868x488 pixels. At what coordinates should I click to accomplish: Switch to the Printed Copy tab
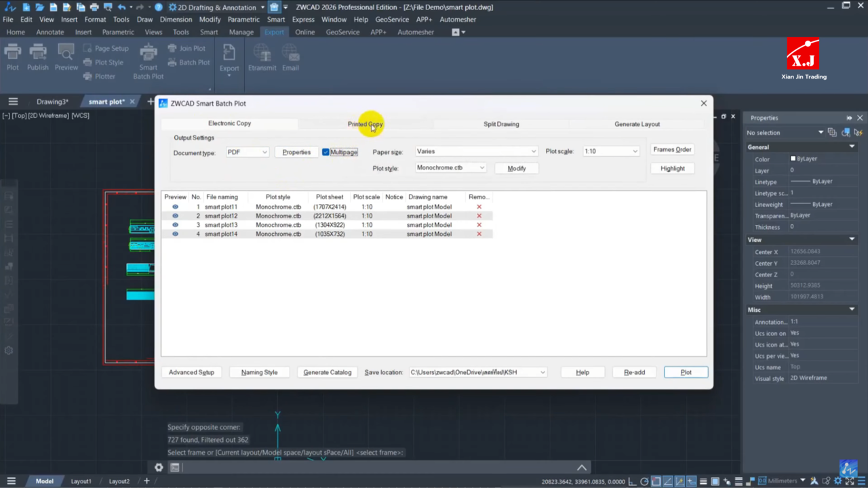click(365, 124)
